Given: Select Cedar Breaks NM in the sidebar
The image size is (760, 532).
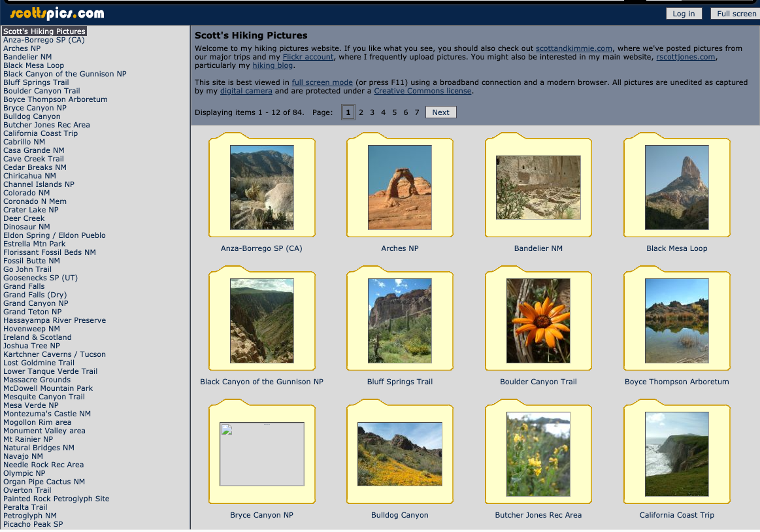Looking at the screenshot, I should pyautogui.click(x=35, y=167).
